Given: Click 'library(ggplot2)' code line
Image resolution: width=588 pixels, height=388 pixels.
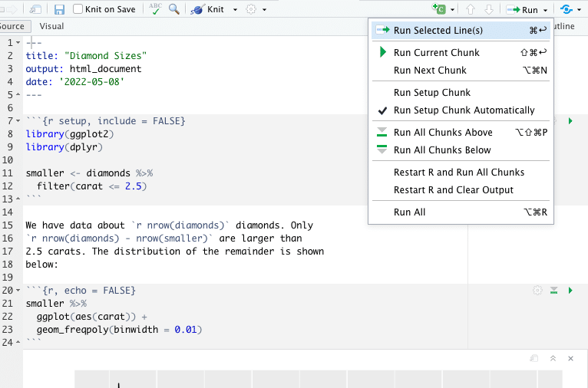Looking at the screenshot, I should [70, 134].
